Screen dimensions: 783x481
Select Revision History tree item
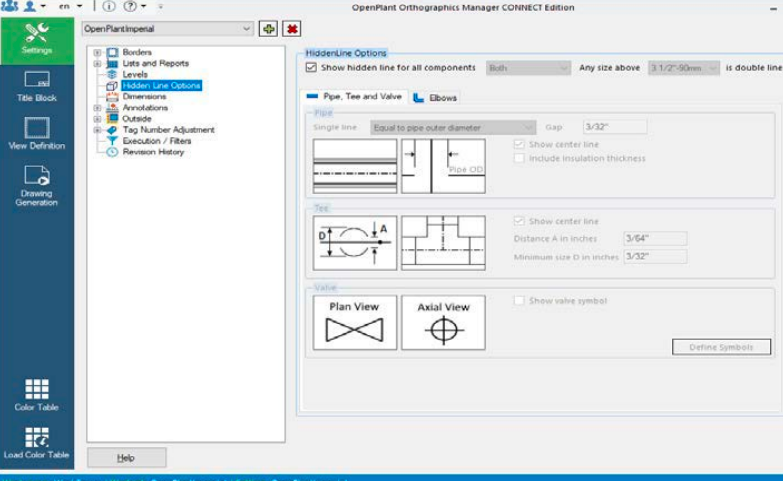(x=153, y=152)
